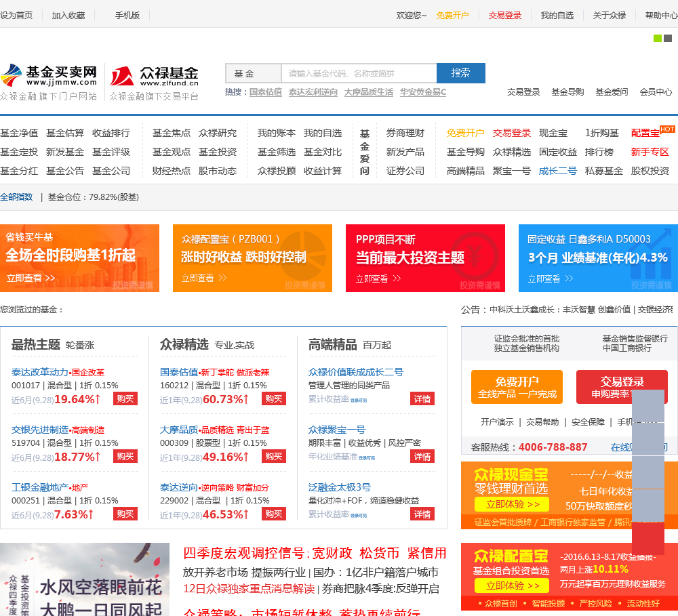
Task: Go to 收益排行 navigation link
Action: coord(111,133)
